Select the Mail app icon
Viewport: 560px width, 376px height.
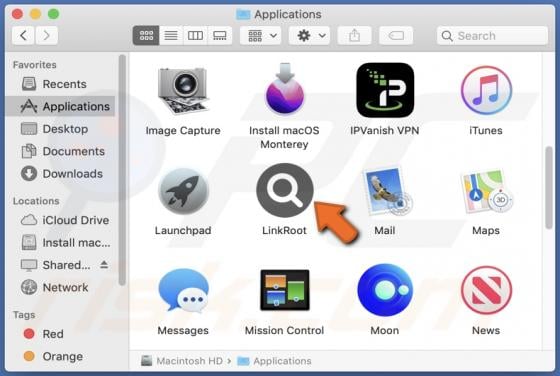tap(387, 191)
